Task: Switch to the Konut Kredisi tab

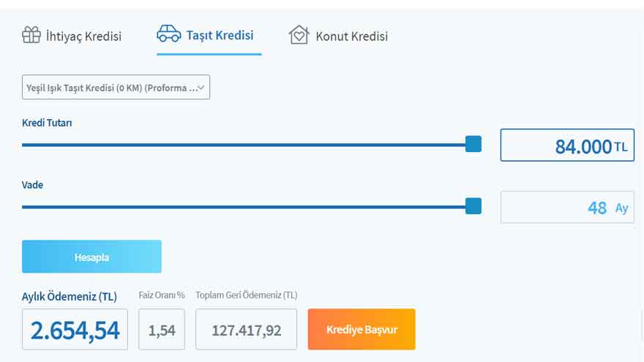Action: click(x=338, y=36)
